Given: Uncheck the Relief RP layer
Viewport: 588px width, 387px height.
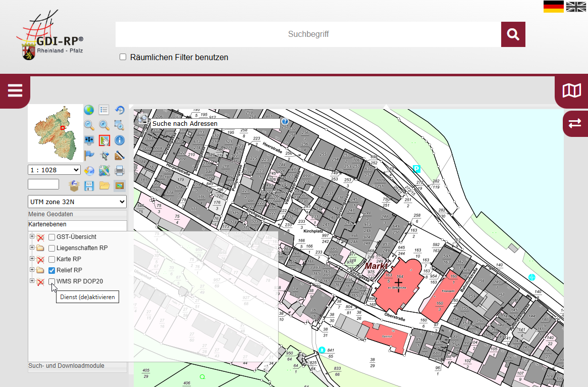Looking at the screenshot, I should 51,270.
